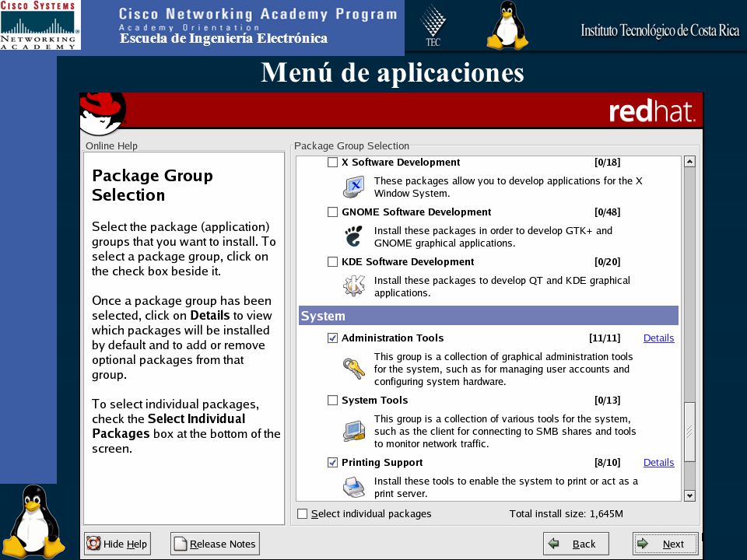Open Details for Printing Support
The height and width of the screenshot is (560, 747).
(x=658, y=462)
